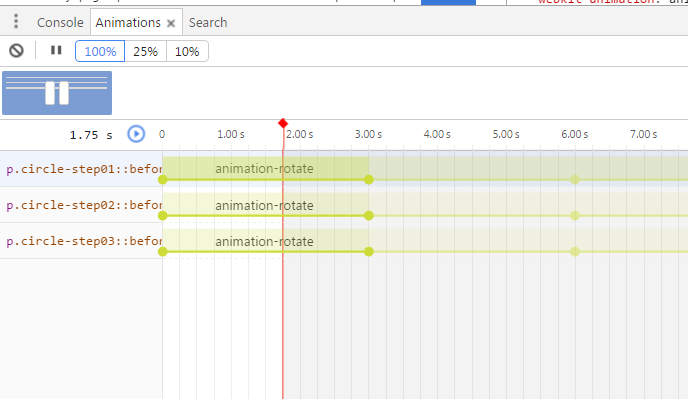Click the 0 label at the ruler start
The width and height of the screenshot is (688, 399).
point(162,134)
